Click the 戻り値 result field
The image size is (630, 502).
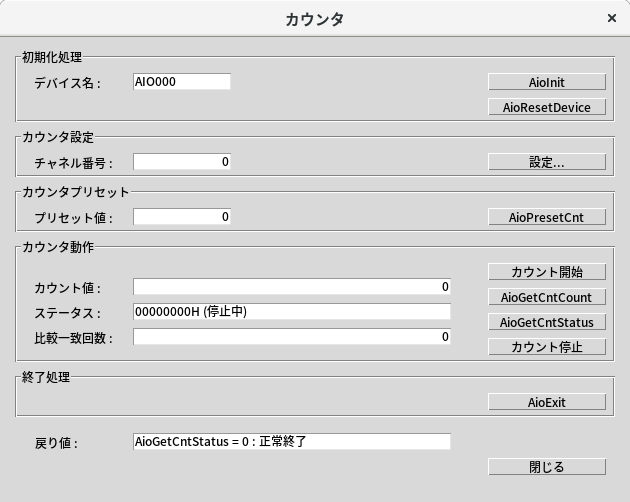pyautogui.click(x=291, y=441)
